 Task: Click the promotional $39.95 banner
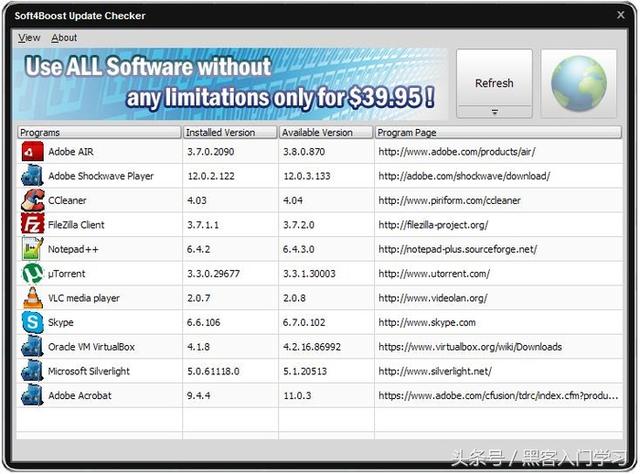(x=230, y=84)
